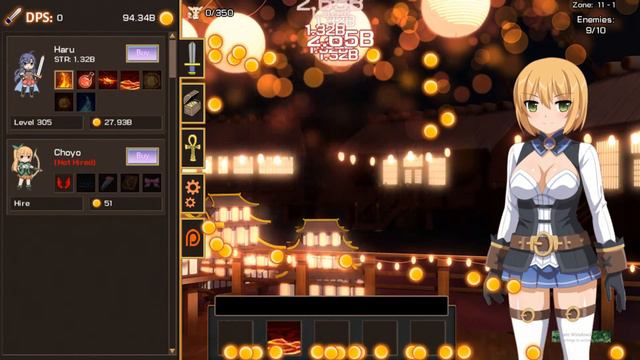
Task: Click the Buy button for Choyo
Action: pos(142,156)
